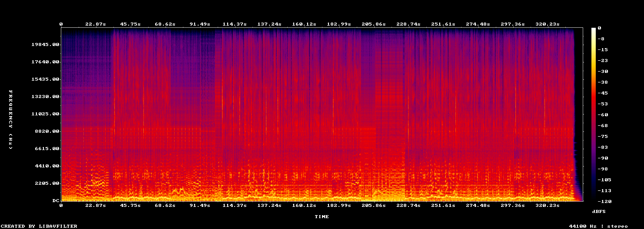Click the TIME axis title

(322, 216)
